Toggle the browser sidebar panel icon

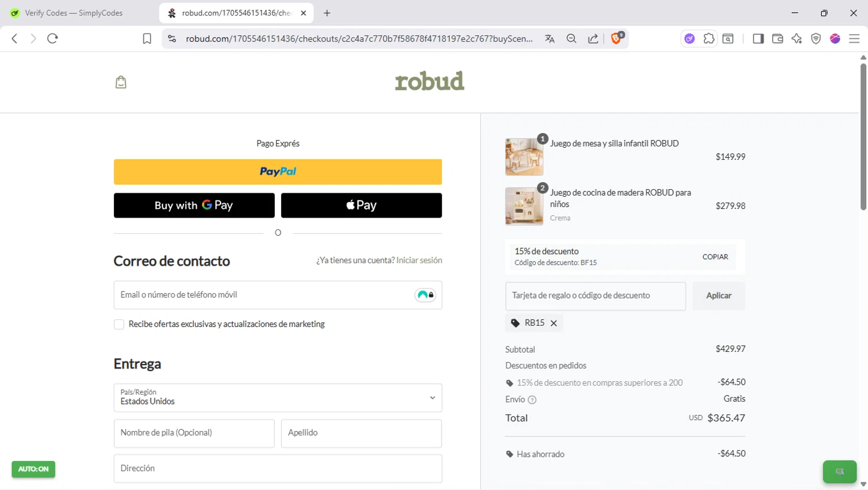(758, 39)
